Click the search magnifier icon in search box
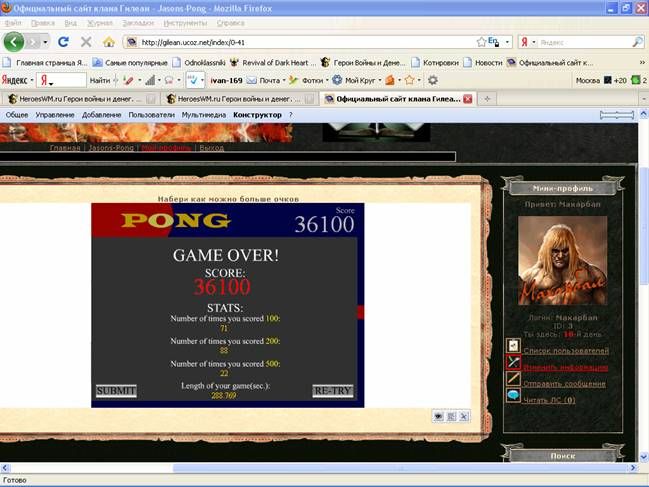This screenshot has width=649, height=487. pyautogui.click(x=638, y=42)
